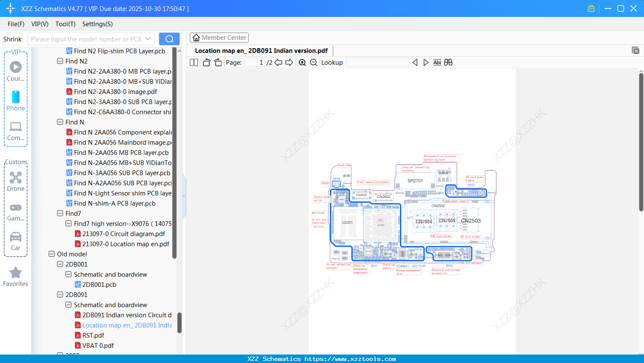This screenshot has width=644, height=363.
Task: Open the Tool(T) menu
Action: (66, 24)
